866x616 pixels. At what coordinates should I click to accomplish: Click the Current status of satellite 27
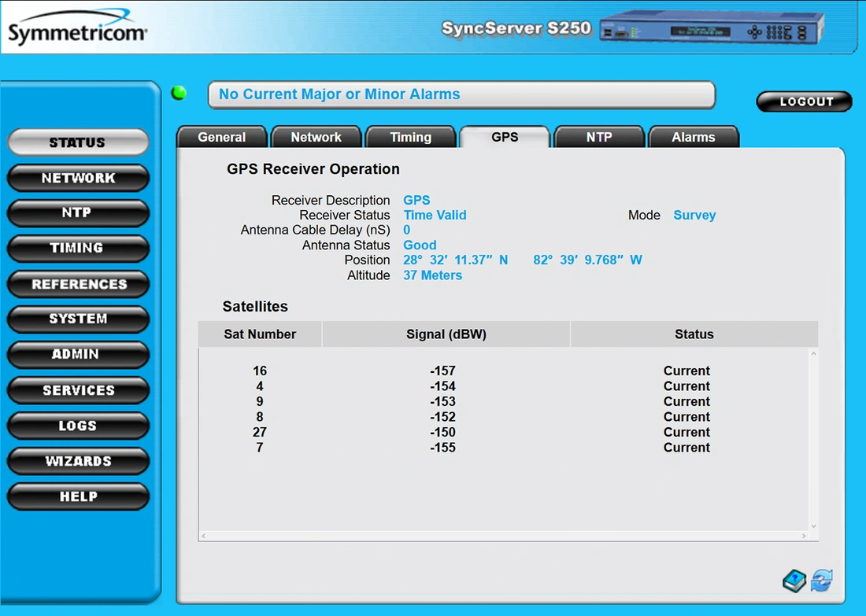(x=687, y=432)
